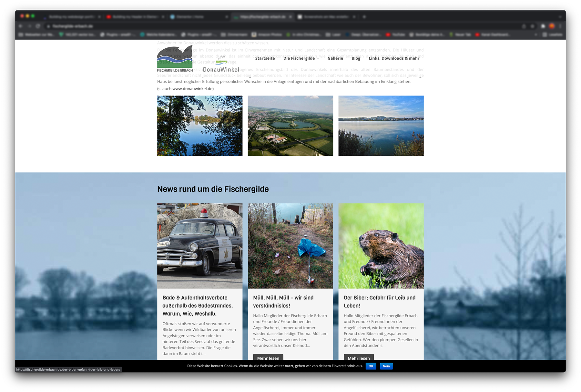Viewport: 581px width, 392px height.
Task: Click the Oftmals stoßen wir excerpt text
Action: (x=199, y=339)
